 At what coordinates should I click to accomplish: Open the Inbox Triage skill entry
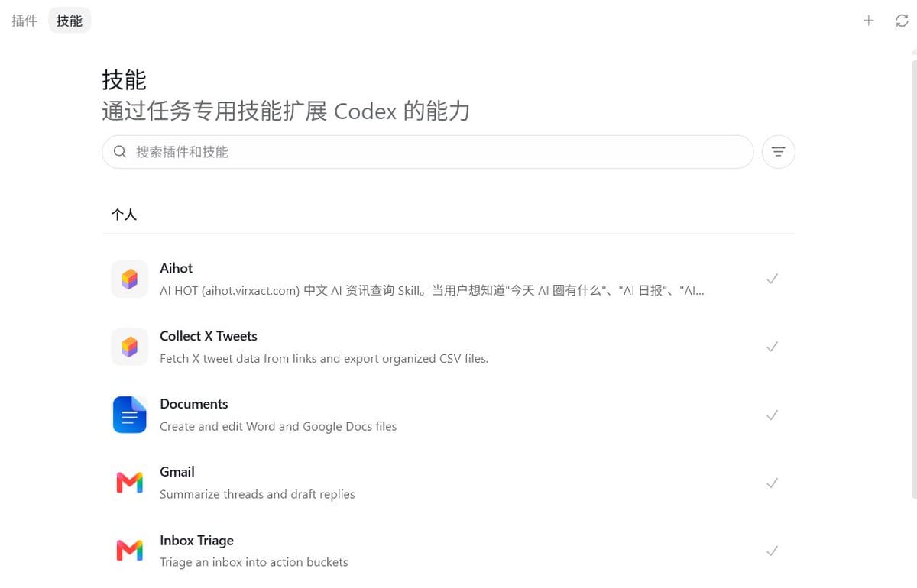coord(449,551)
